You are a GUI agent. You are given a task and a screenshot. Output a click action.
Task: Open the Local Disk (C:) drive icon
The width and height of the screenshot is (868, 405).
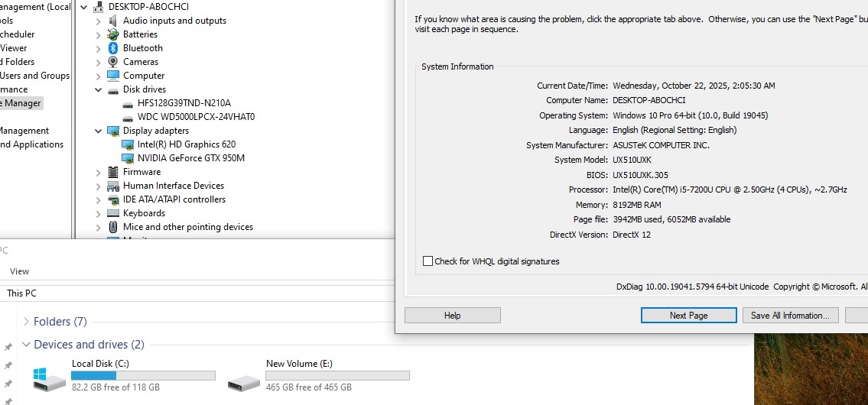coord(50,377)
